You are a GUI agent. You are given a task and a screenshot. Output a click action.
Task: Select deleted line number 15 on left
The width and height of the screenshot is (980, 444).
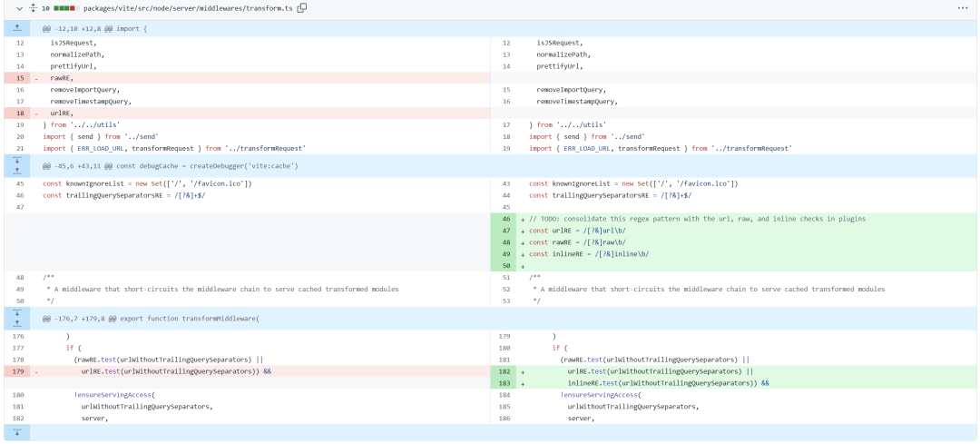(20, 78)
